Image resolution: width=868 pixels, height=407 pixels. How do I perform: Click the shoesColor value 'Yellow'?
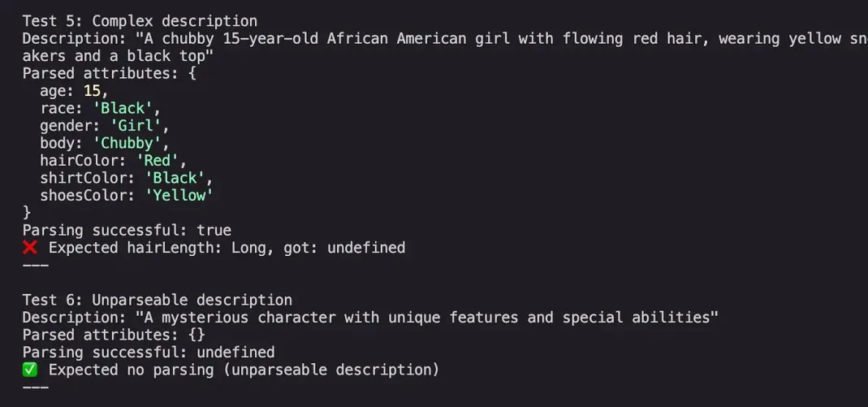[179, 196]
